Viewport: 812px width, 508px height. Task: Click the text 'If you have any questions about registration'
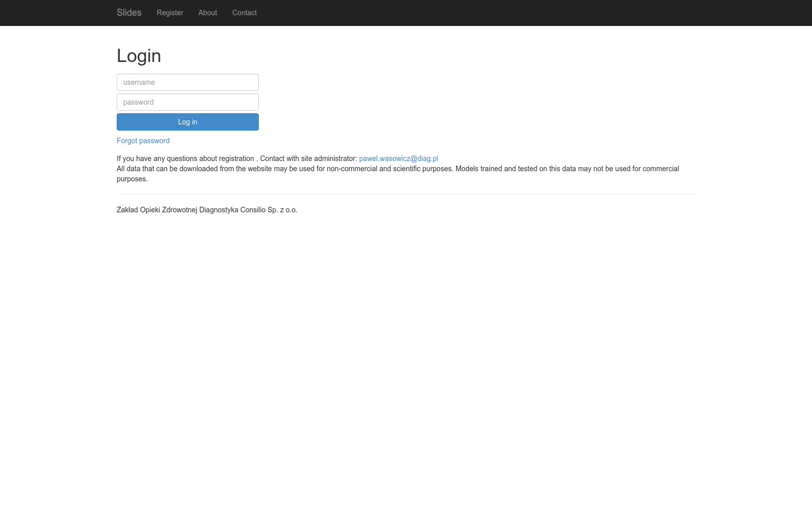185,158
